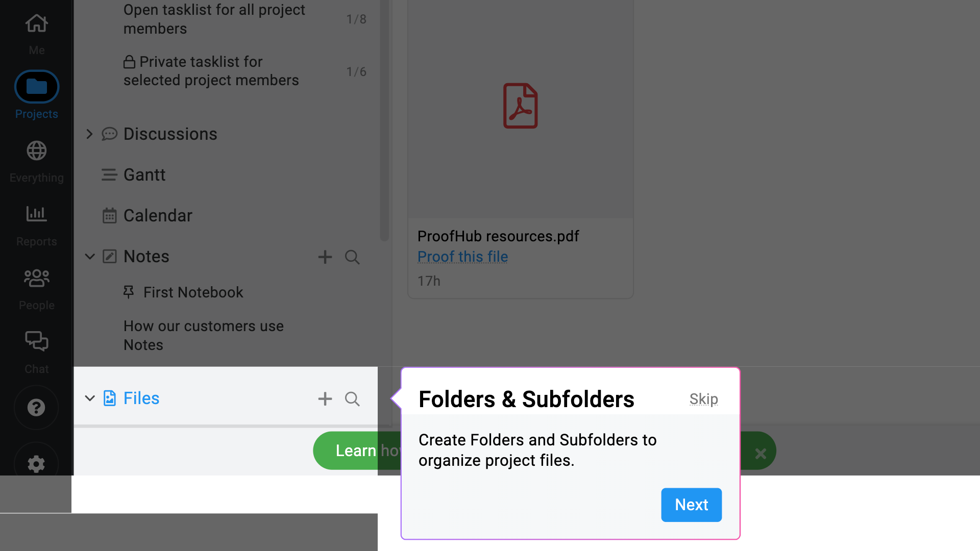
Task: Collapse the Files section chevron
Action: tap(89, 398)
